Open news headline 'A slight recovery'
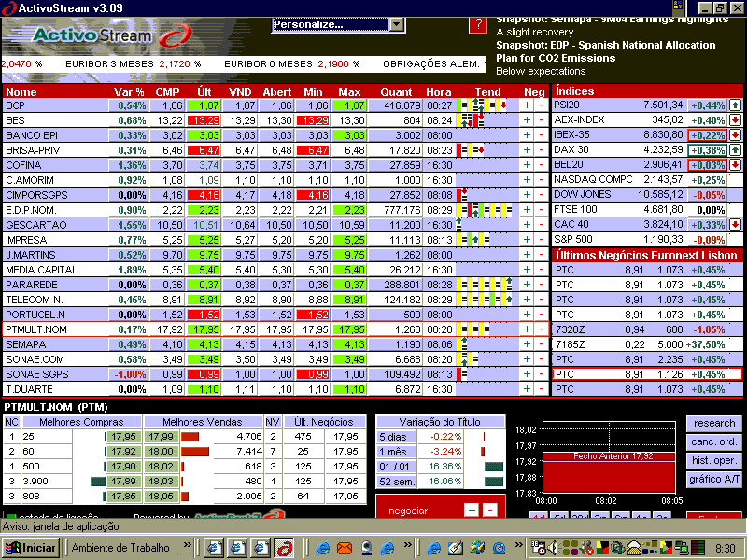This screenshot has height=560, width=747. tap(534, 32)
